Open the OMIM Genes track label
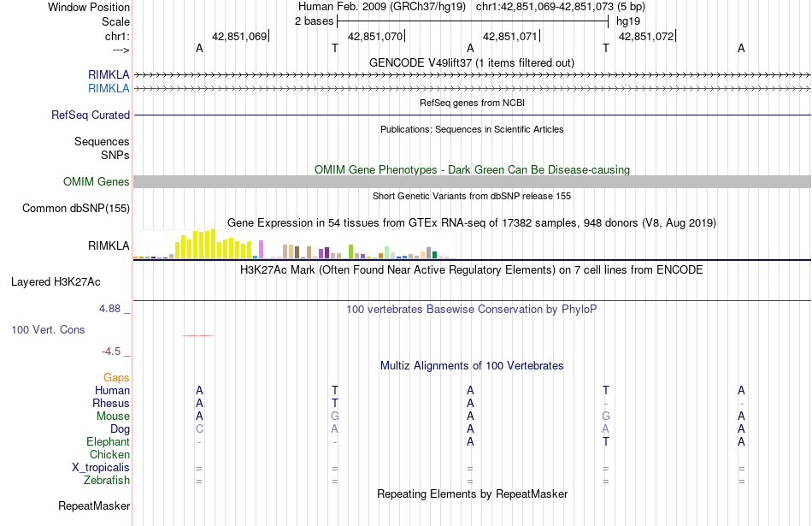This screenshot has height=526, width=812. [x=97, y=181]
